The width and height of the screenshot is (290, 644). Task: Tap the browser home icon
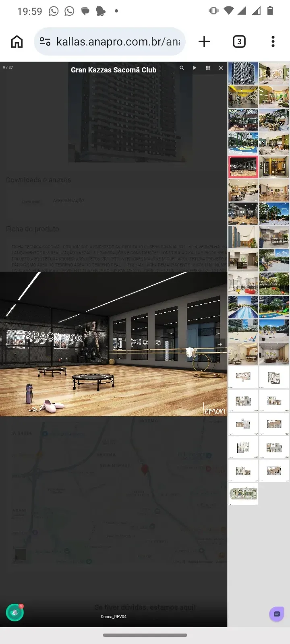[17, 41]
